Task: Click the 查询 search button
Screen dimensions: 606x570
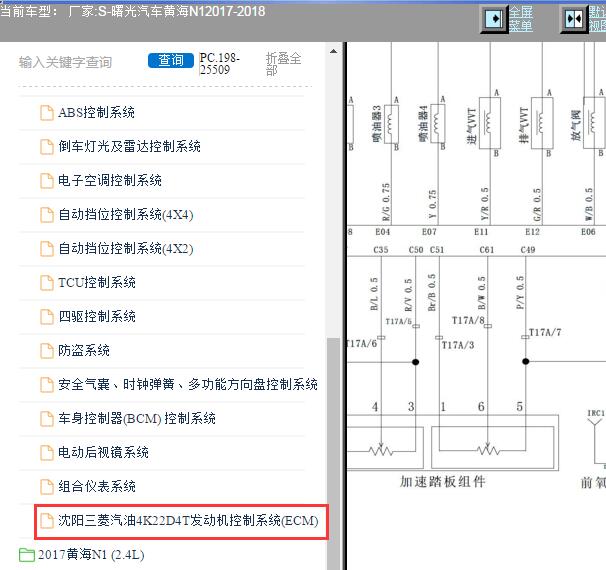Action: click(171, 61)
